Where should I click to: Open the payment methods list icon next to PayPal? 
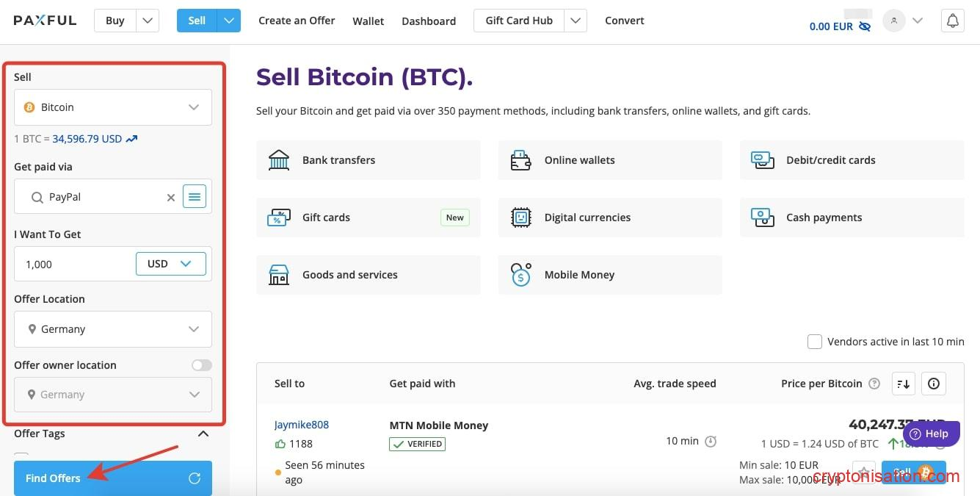click(x=194, y=196)
